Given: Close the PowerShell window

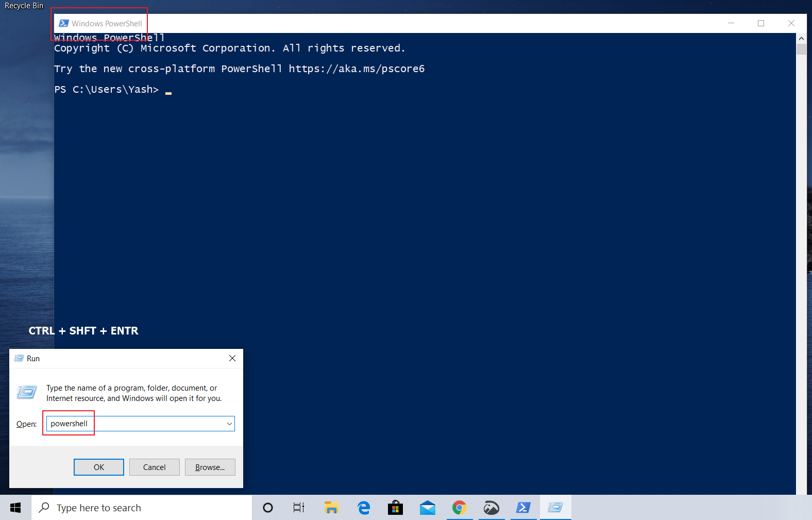Looking at the screenshot, I should pyautogui.click(x=791, y=23).
